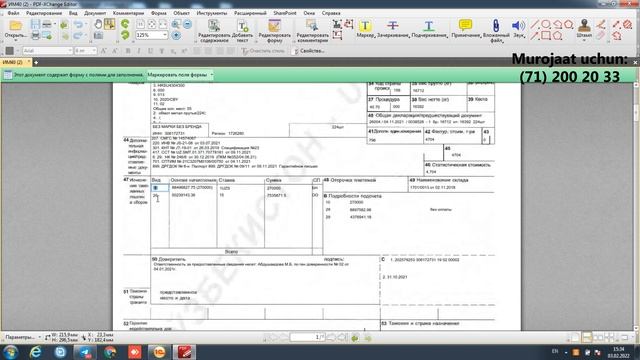Image resolution: width=640 pixels, height=360 pixels.
Task: Open Telegram from taskbar
Action: click(x=85, y=352)
